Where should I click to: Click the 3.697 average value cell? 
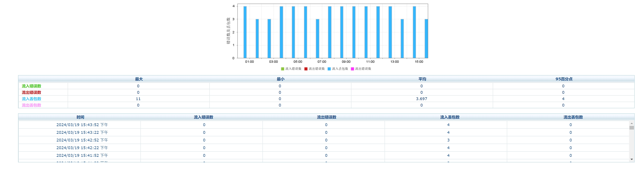422,99
